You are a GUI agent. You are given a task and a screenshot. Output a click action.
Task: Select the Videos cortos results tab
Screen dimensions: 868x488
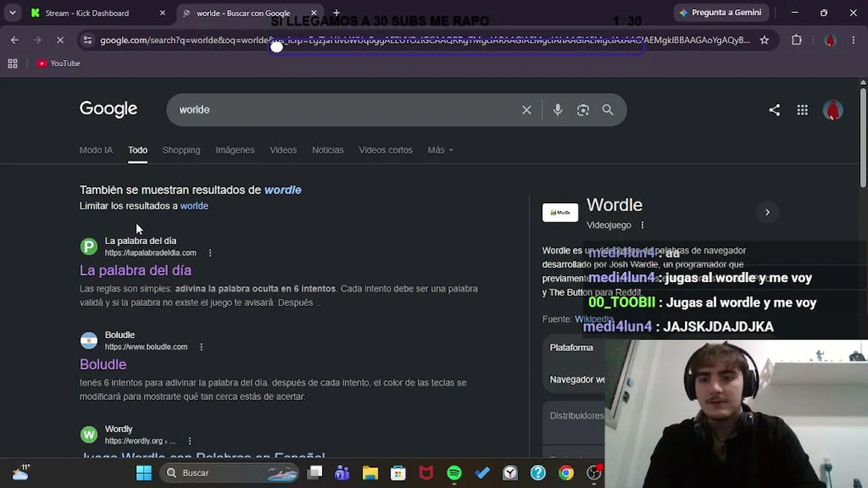click(385, 150)
